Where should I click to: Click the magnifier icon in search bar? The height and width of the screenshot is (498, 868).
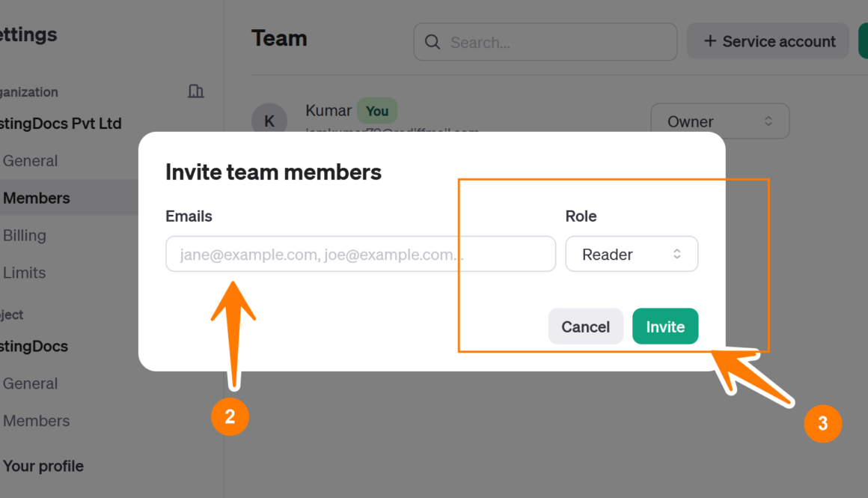point(433,42)
